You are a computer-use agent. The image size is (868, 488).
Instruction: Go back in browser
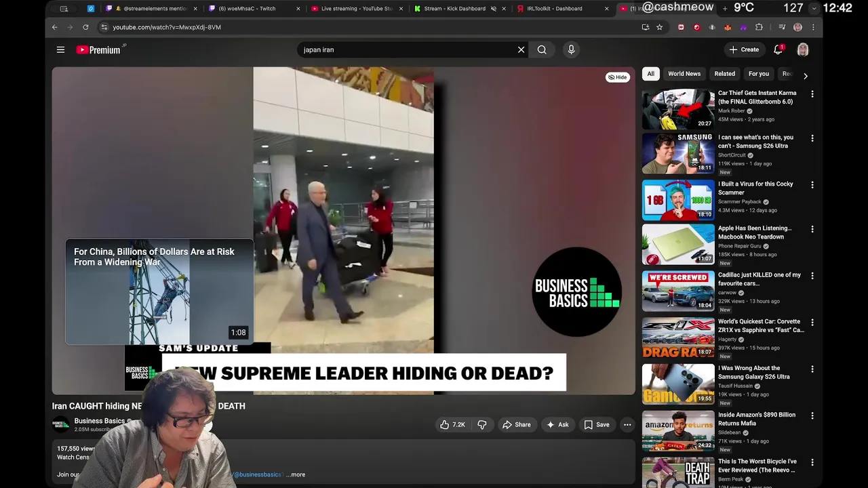[x=55, y=27]
